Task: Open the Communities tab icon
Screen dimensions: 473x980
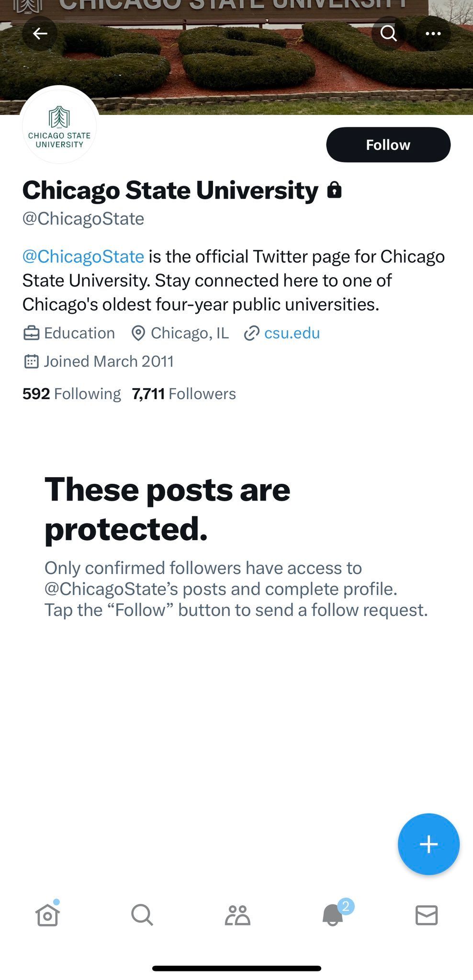Action: (x=237, y=915)
